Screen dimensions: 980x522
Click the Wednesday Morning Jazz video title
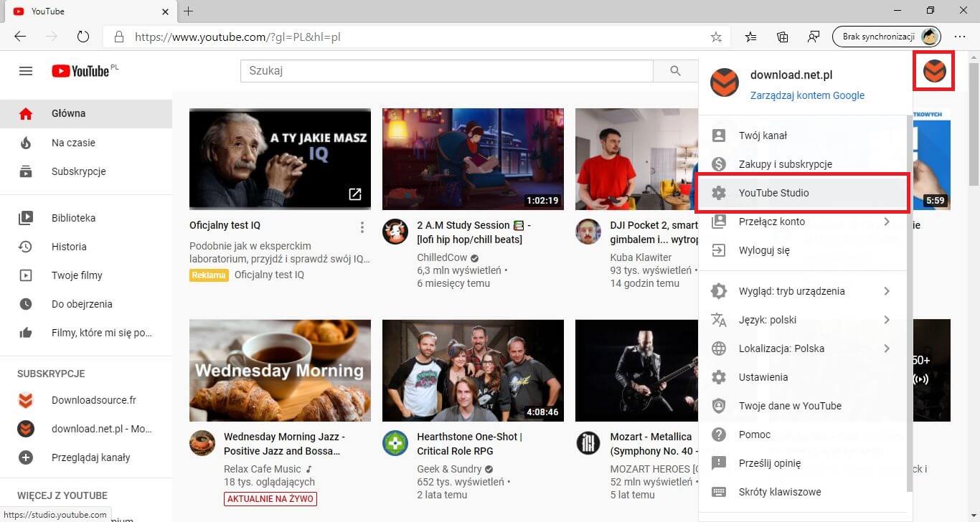pos(284,444)
